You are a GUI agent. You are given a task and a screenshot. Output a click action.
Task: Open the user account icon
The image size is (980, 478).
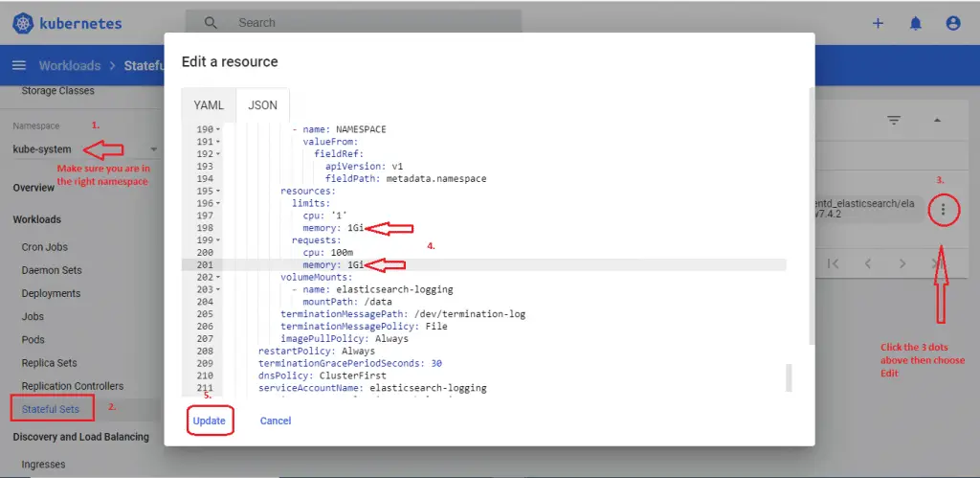(x=953, y=23)
